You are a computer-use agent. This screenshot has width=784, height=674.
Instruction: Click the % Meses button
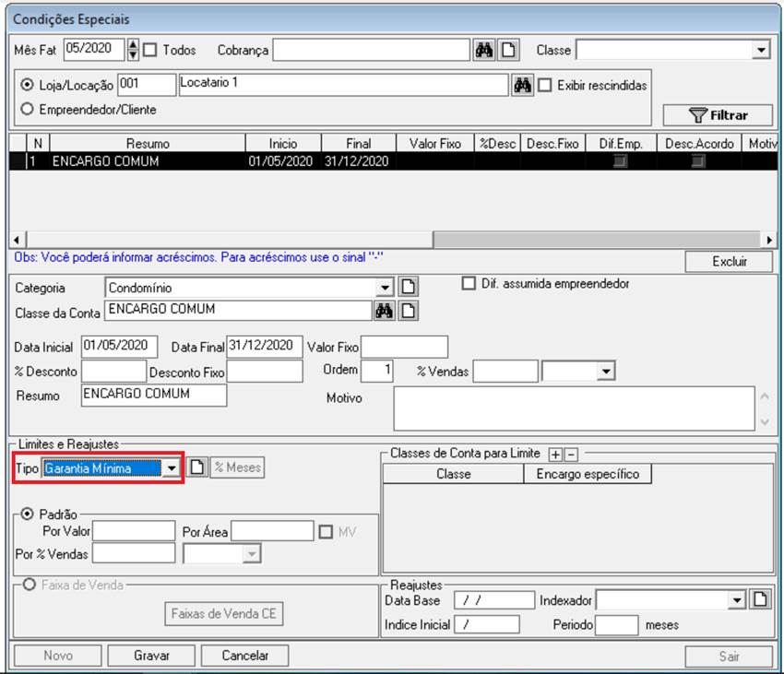point(237,467)
